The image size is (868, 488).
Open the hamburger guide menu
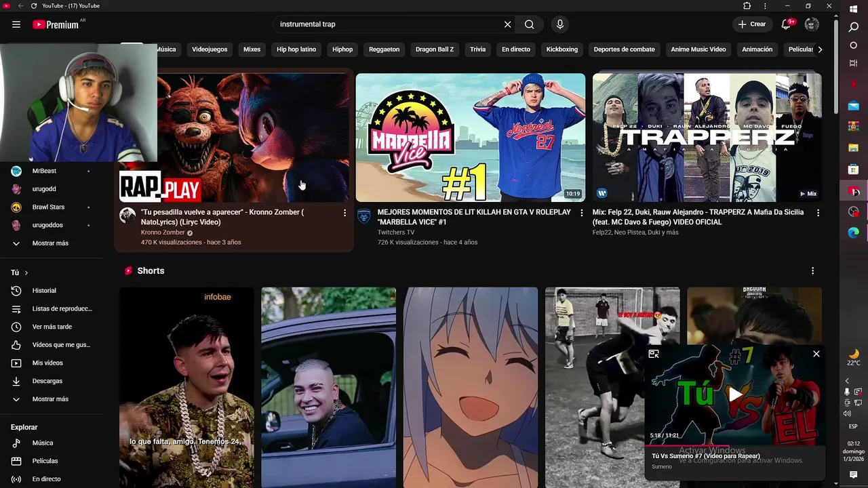pyautogui.click(x=16, y=24)
